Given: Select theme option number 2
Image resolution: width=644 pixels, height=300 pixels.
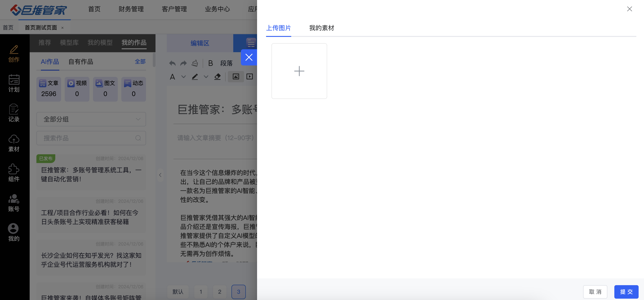Looking at the screenshot, I should [220, 291].
